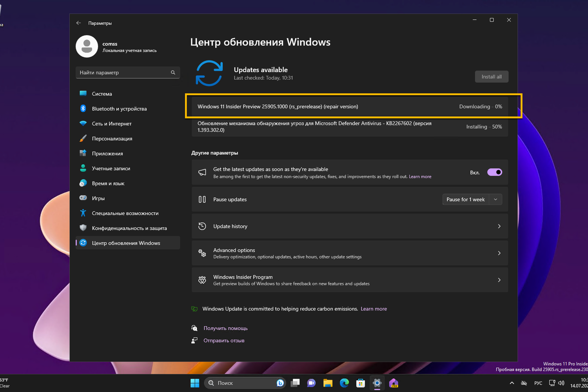Click the large blue update refresh icon
588x392 pixels.
(209, 73)
